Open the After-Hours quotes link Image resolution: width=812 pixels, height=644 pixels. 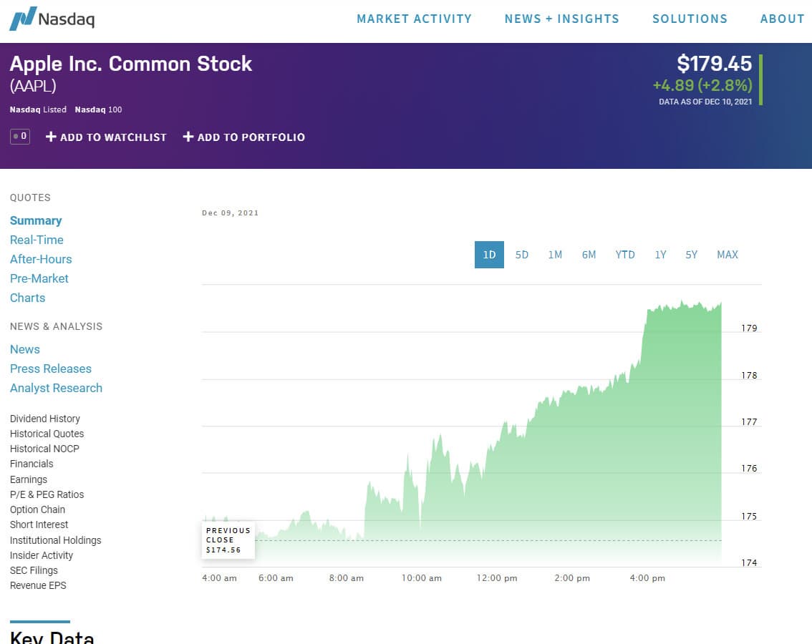(41, 259)
